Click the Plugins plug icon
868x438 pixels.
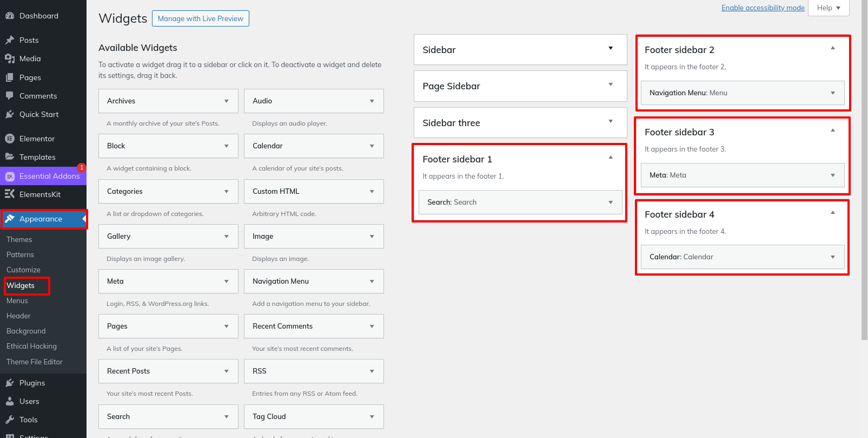(9, 383)
